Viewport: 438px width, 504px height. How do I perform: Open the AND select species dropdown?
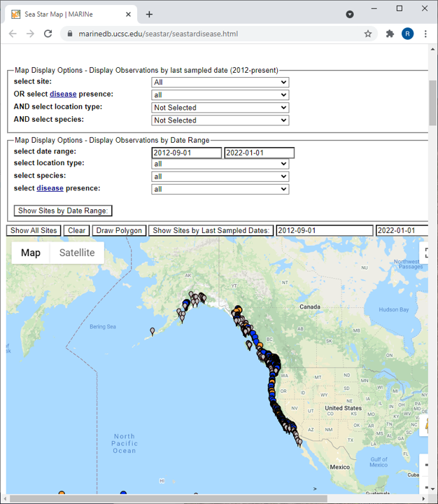pyautogui.click(x=220, y=120)
